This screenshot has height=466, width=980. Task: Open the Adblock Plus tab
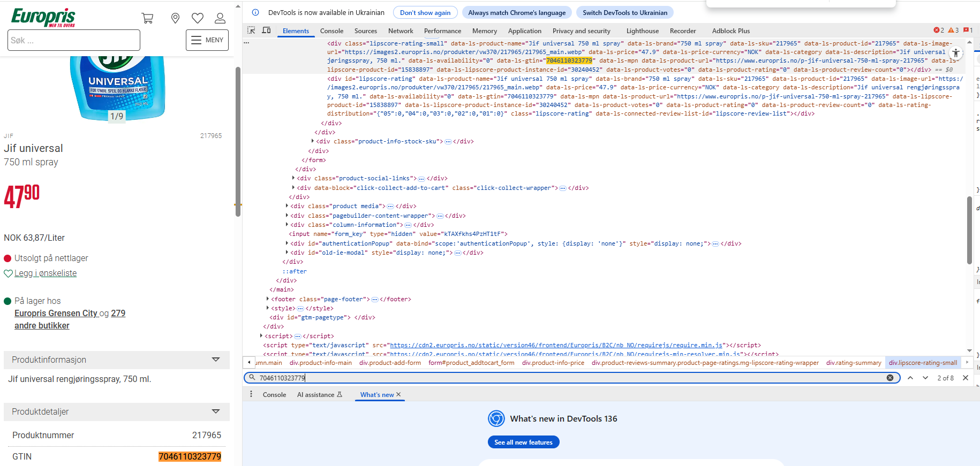click(x=731, y=31)
